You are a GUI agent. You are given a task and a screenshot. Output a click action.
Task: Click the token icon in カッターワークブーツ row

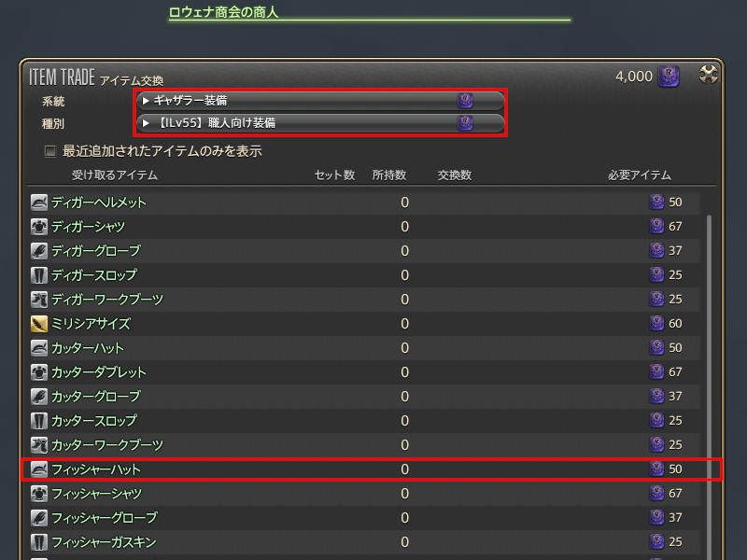pos(656,445)
